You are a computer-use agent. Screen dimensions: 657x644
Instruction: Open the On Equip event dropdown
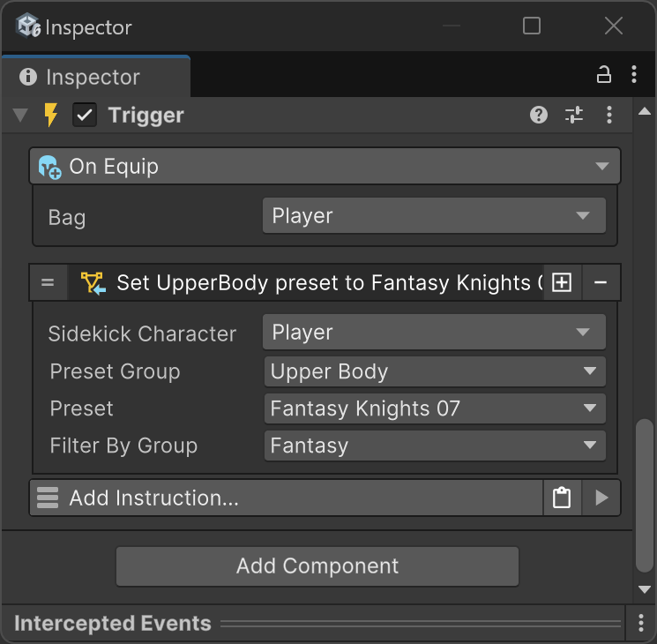(x=325, y=166)
